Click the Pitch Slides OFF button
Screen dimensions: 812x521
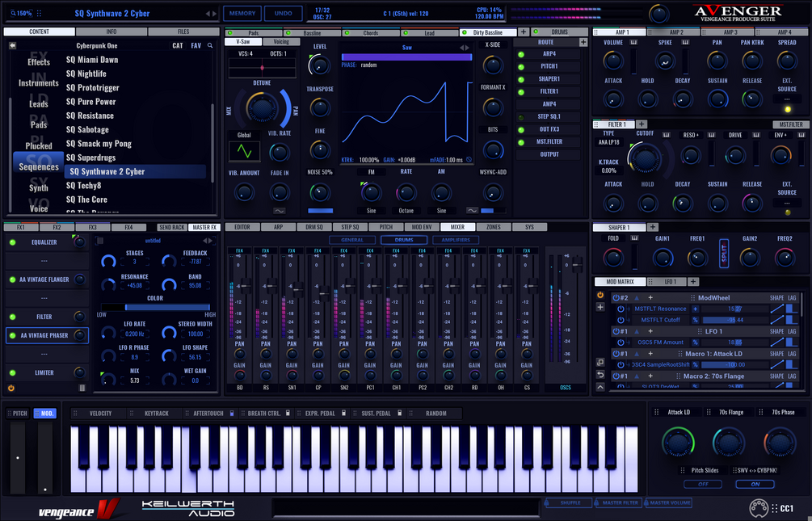click(x=703, y=484)
